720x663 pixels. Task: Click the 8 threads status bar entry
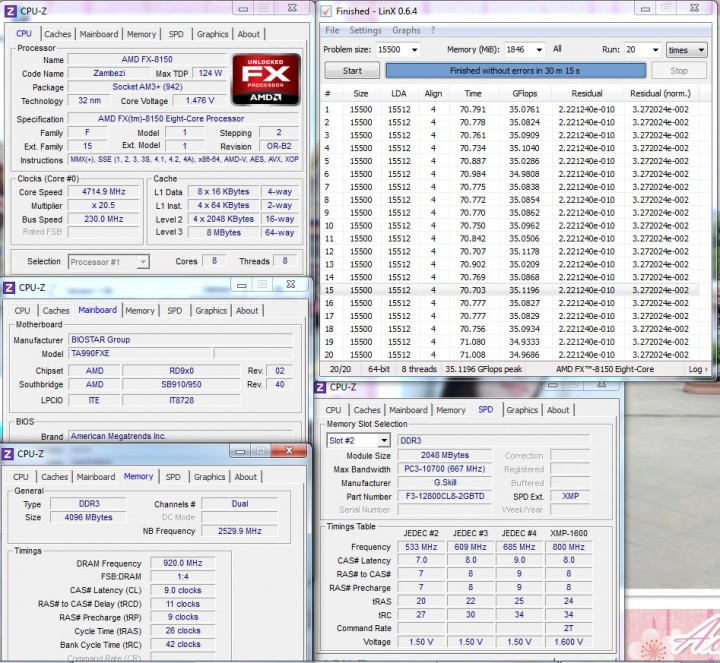coord(419,369)
